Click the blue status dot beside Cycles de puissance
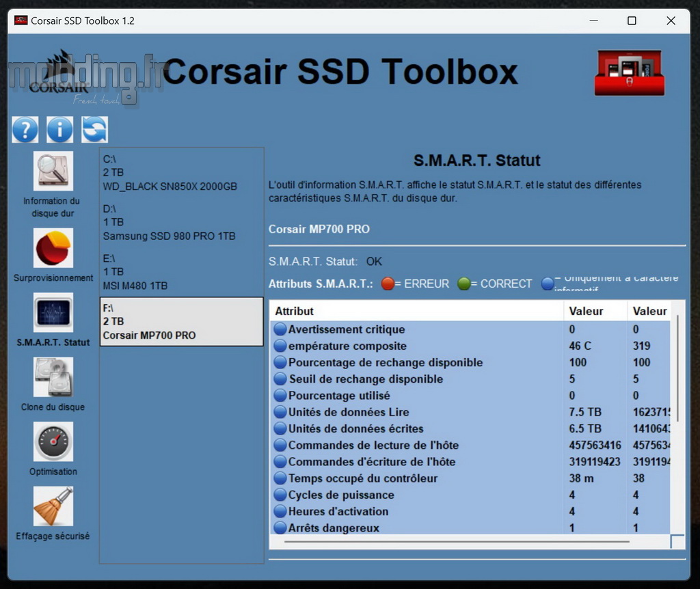 280,495
